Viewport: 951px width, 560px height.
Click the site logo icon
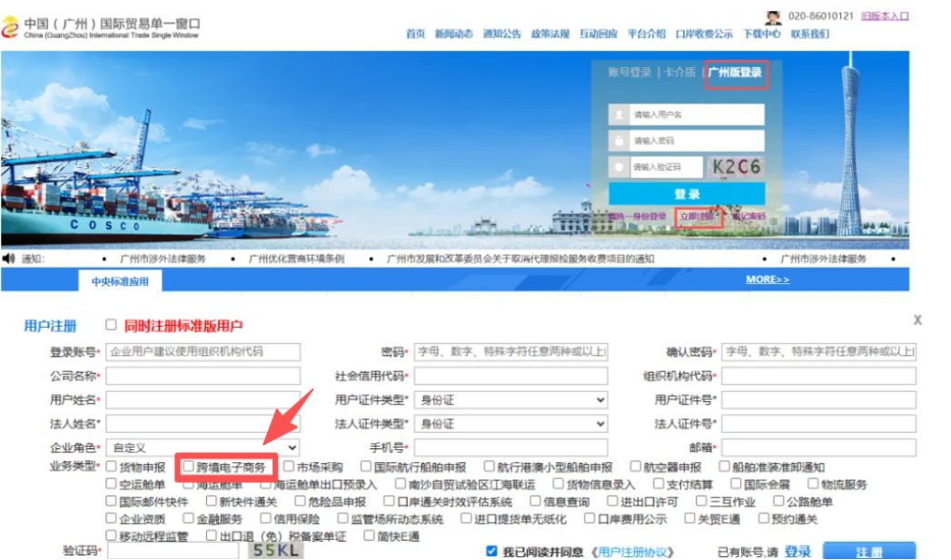(10, 27)
